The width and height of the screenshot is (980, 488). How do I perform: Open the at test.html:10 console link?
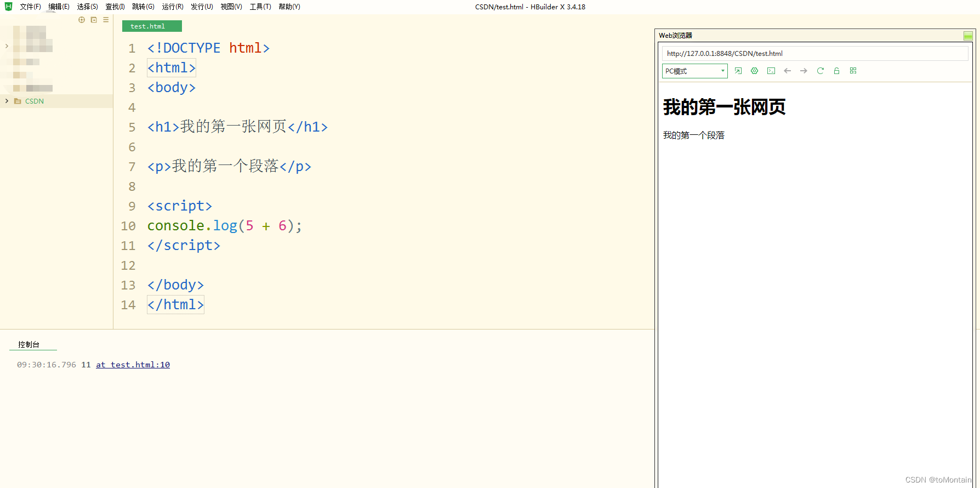(133, 365)
